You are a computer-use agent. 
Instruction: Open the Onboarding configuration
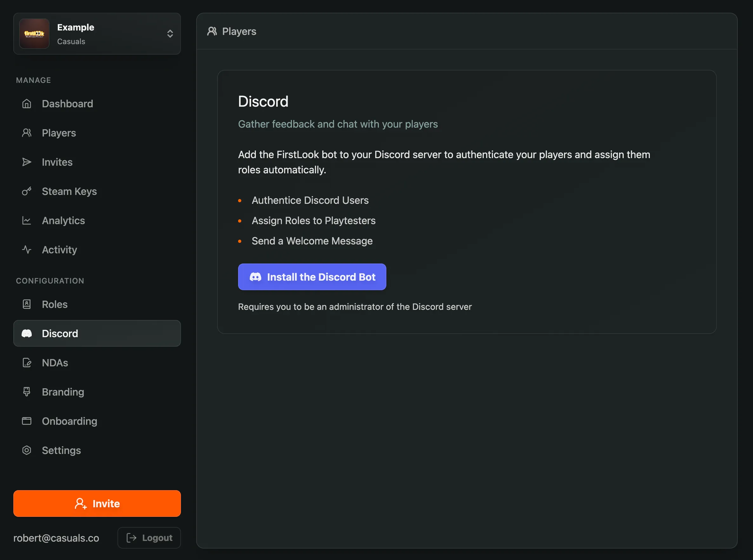point(97,421)
